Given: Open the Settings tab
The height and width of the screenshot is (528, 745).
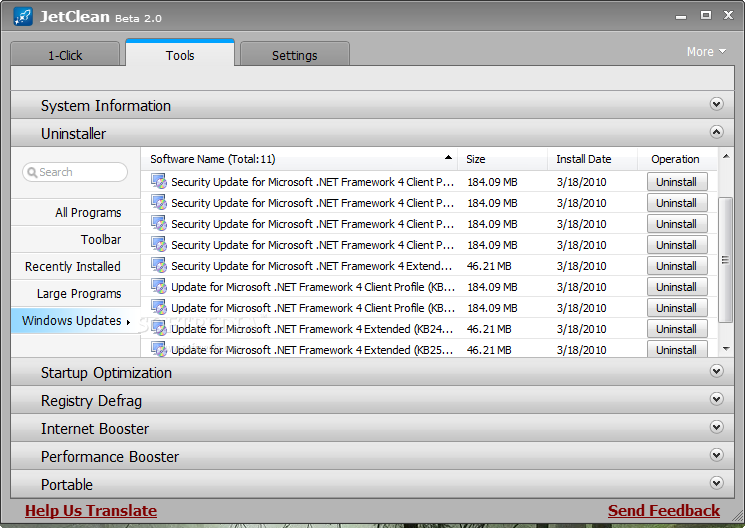Looking at the screenshot, I should click(295, 54).
